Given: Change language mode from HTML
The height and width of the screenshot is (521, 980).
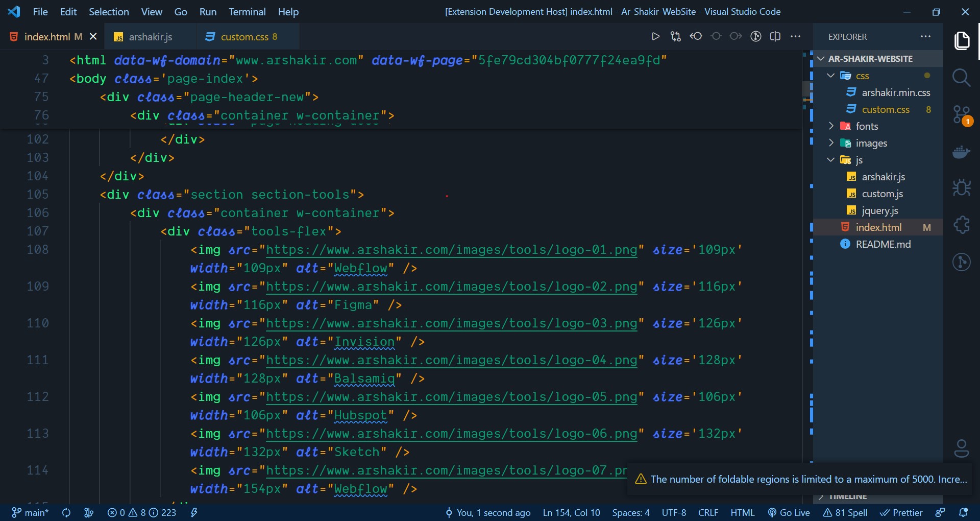Looking at the screenshot, I should pos(742,512).
